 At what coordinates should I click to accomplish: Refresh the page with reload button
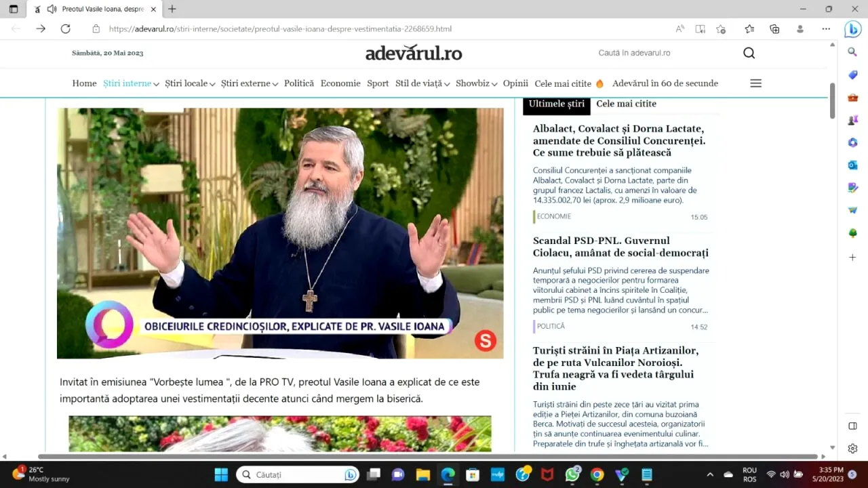tap(65, 28)
